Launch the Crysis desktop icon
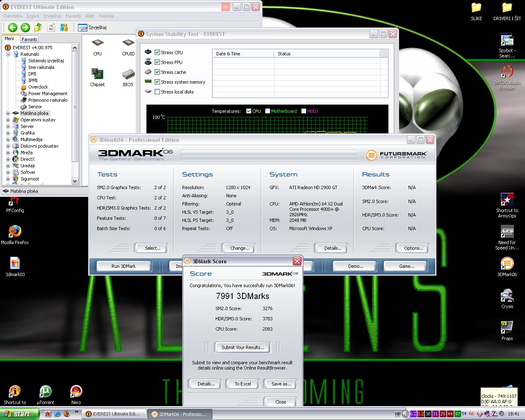The width and height of the screenshot is (525, 420). tap(507, 299)
